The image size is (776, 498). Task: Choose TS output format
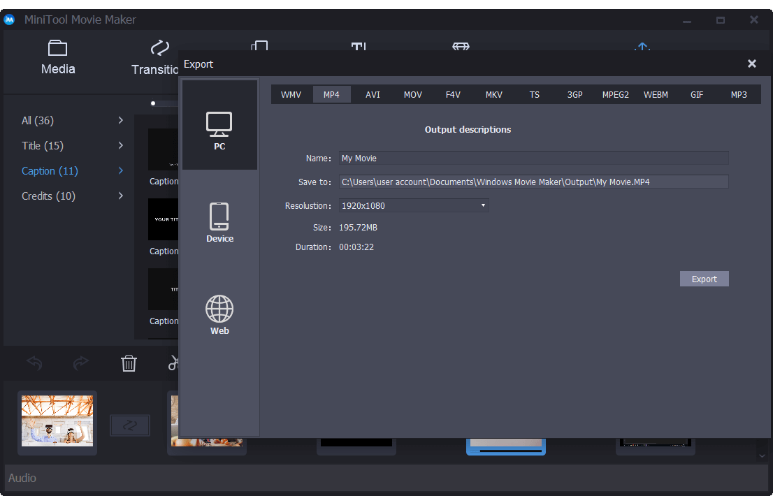coord(534,95)
